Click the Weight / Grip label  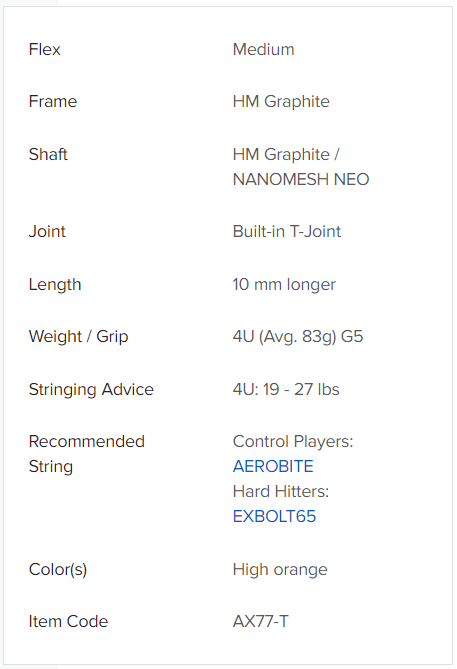tap(79, 337)
